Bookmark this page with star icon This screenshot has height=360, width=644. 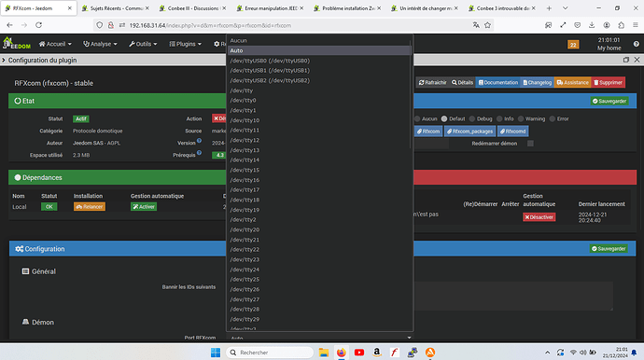[487, 25]
